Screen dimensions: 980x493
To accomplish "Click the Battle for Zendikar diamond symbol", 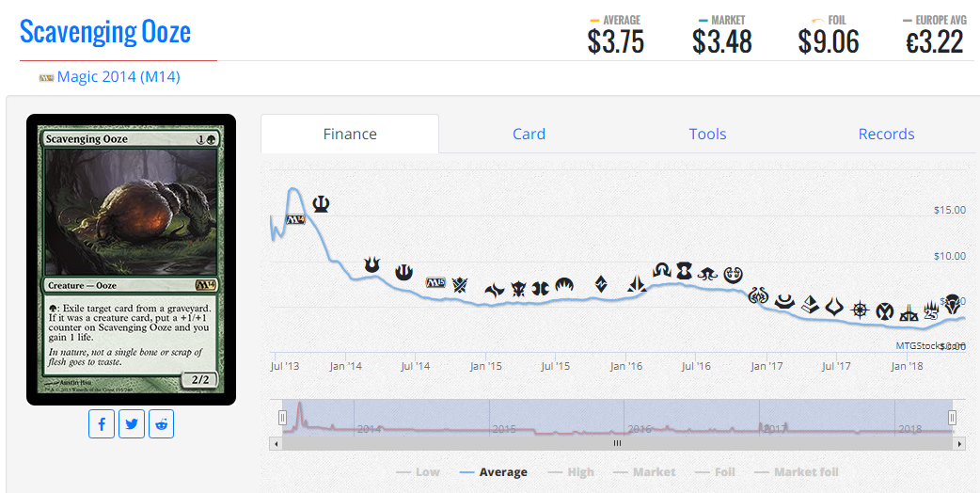I will (x=601, y=284).
